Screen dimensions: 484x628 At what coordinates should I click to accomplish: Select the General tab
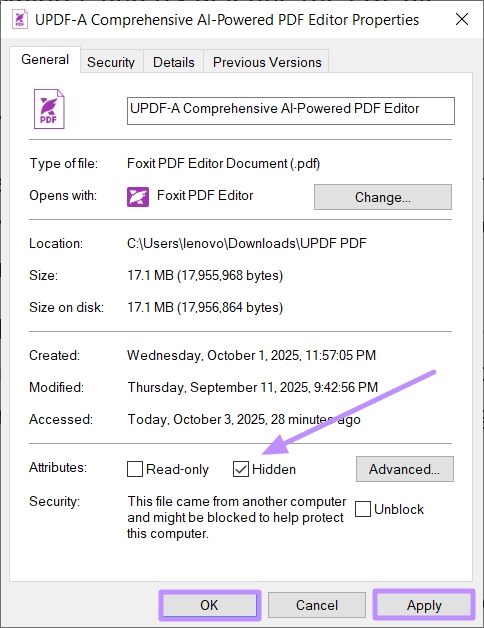(45, 59)
